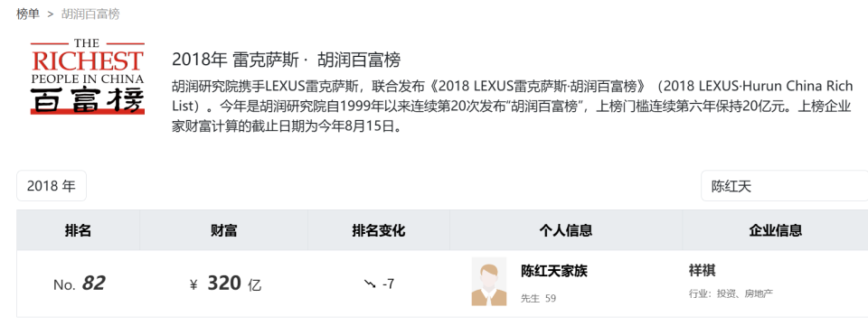The image size is (868, 335).
Task: Click The Richest People in China logo
Action: point(88,76)
